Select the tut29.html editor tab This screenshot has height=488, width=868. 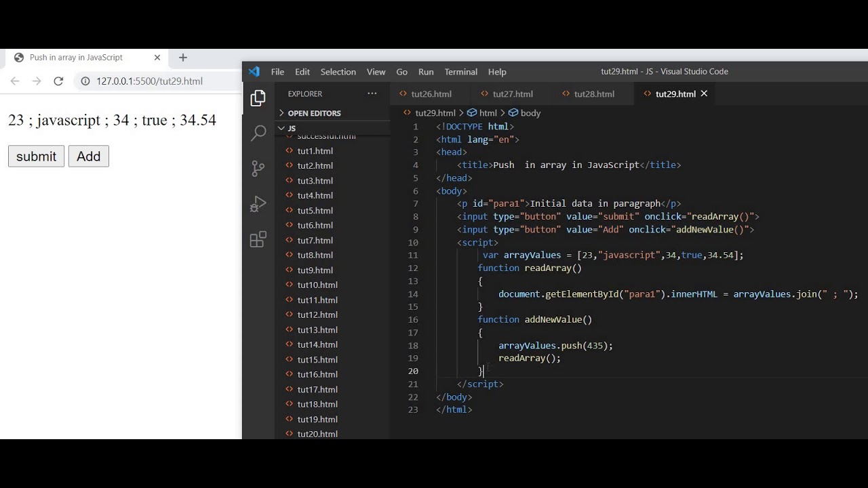point(675,94)
